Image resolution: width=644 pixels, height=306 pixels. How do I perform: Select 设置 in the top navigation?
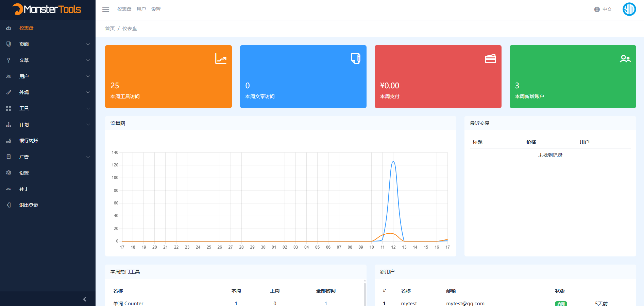pyautogui.click(x=156, y=10)
